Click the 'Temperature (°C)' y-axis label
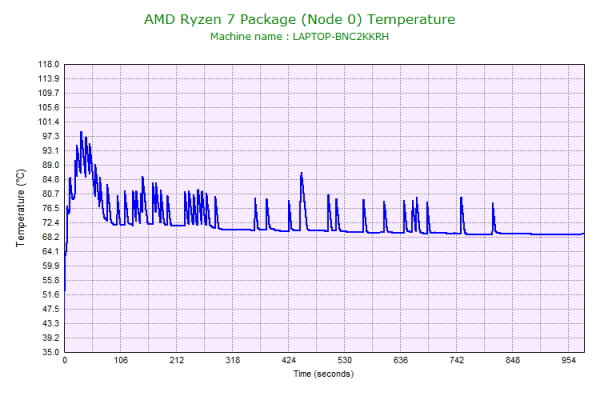The image size is (600, 400). click(x=21, y=208)
